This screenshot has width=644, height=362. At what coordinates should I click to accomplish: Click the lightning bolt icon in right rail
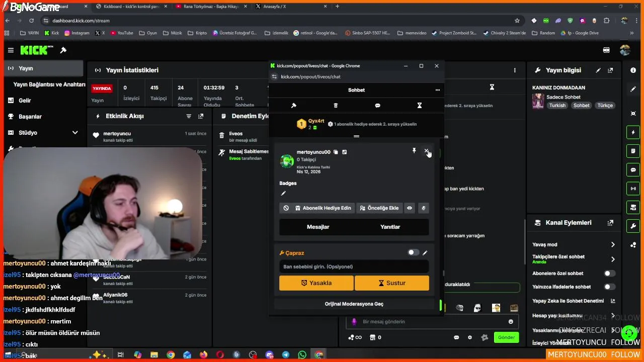633,133
